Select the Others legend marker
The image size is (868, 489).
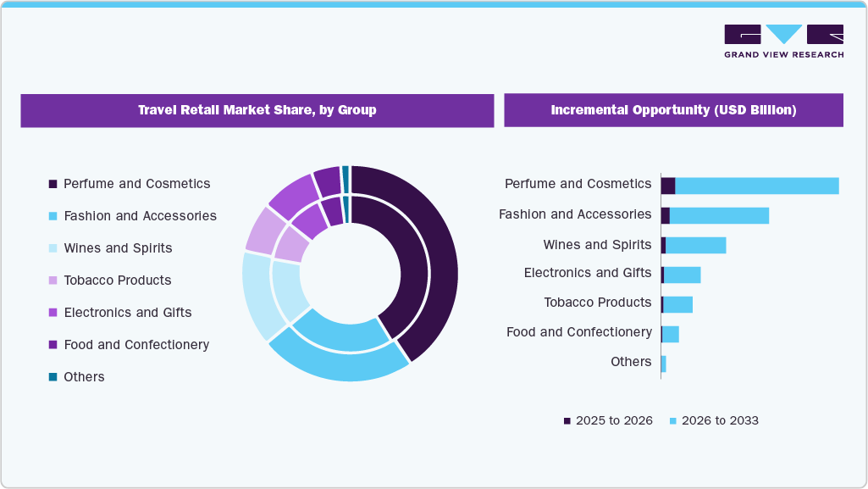tap(52, 376)
